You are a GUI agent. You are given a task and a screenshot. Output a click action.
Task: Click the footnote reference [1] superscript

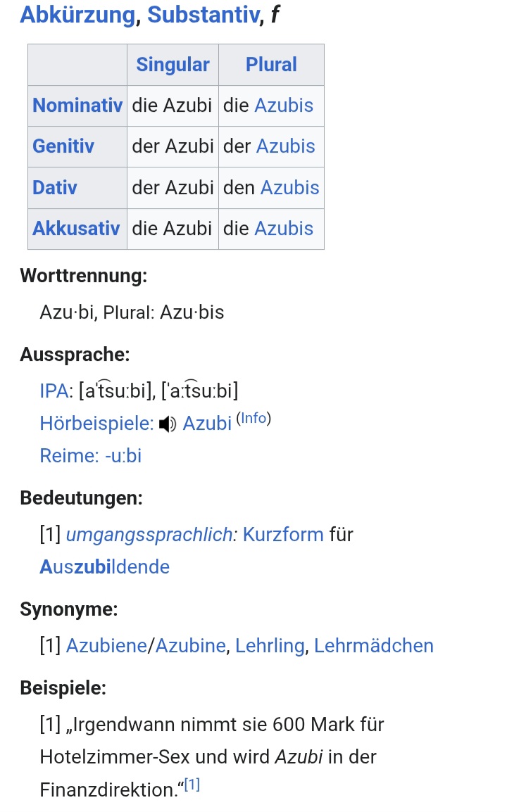192,785
